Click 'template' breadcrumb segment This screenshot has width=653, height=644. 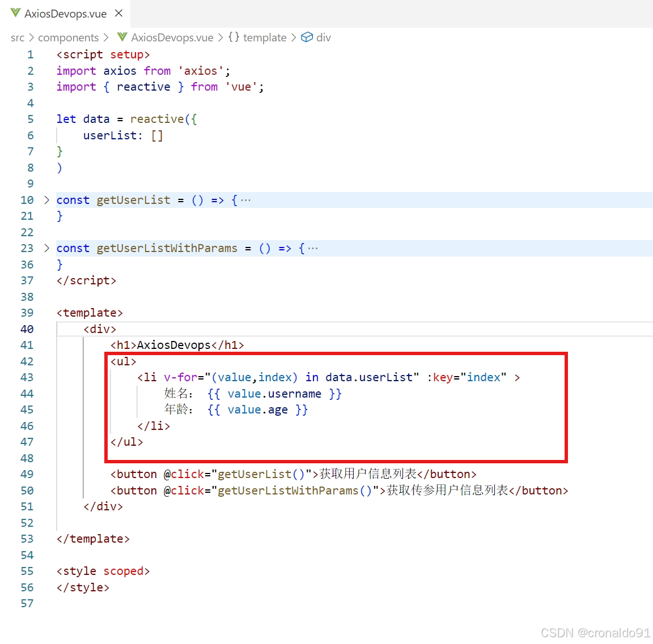[x=265, y=38]
